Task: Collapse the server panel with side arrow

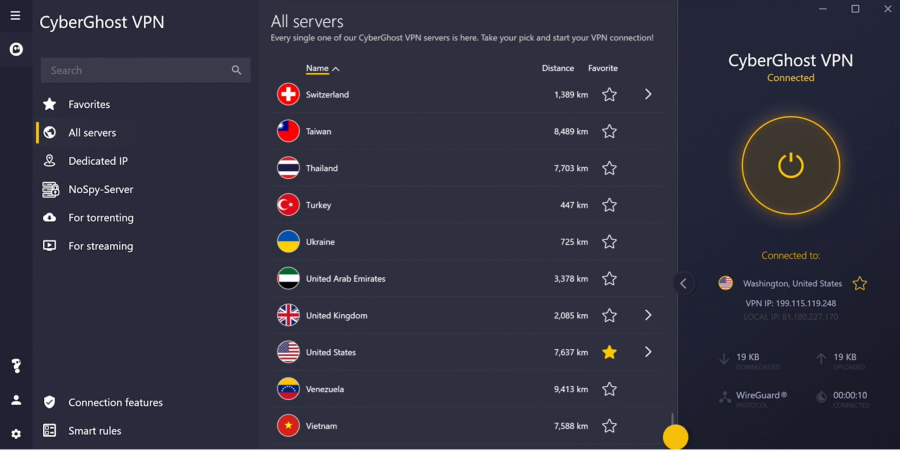Action: 683,283
